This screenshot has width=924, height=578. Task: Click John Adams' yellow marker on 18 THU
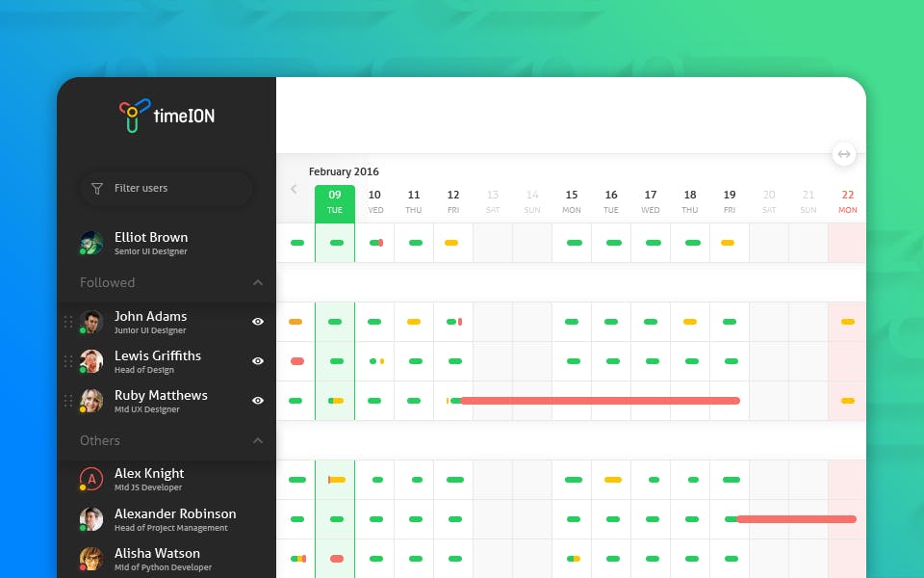[x=690, y=322]
